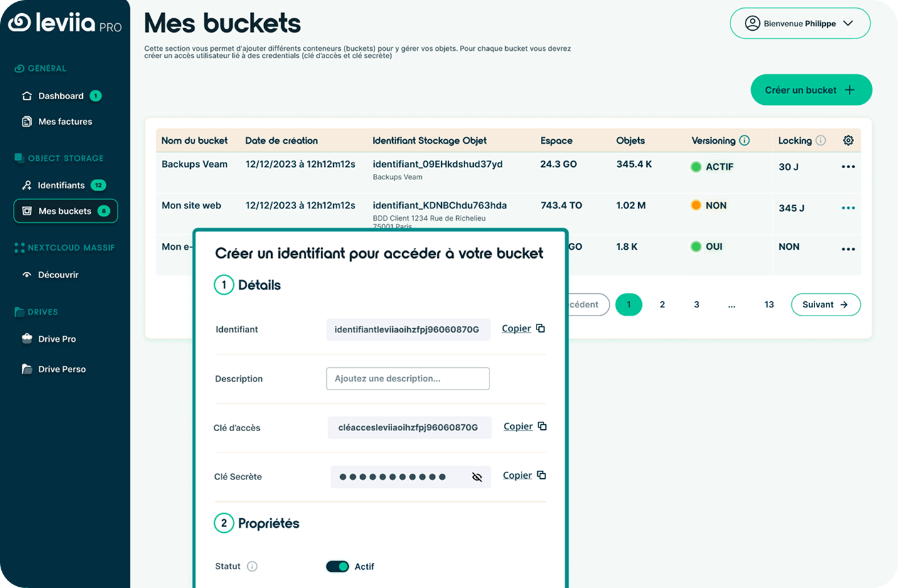
Task: Click the Versioning info icon
Action: coord(744,141)
